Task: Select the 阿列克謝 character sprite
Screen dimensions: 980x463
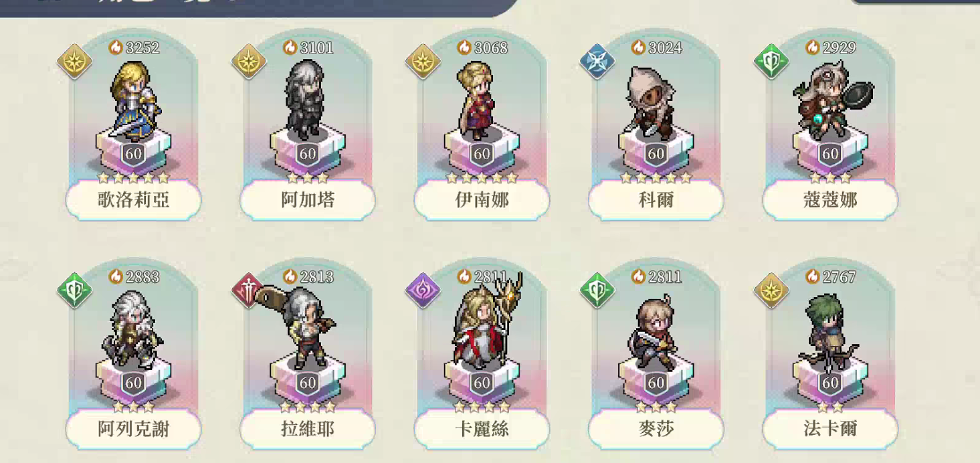Action: (133, 329)
